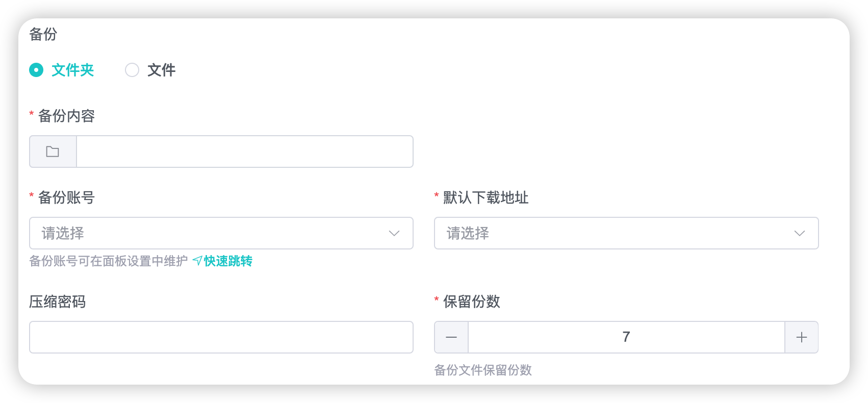This screenshot has width=868, height=403.
Task: Select the 文件夹 radio button
Action: [x=36, y=70]
